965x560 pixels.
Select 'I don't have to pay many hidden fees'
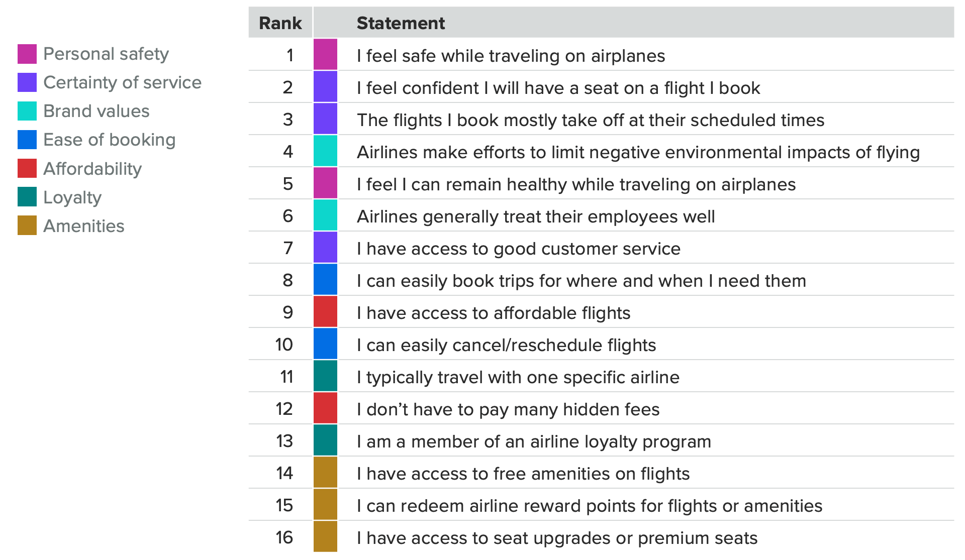click(508, 409)
